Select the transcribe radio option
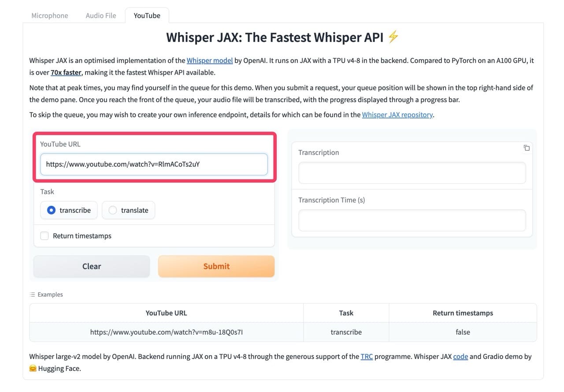The width and height of the screenshot is (564, 392). tap(69, 210)
